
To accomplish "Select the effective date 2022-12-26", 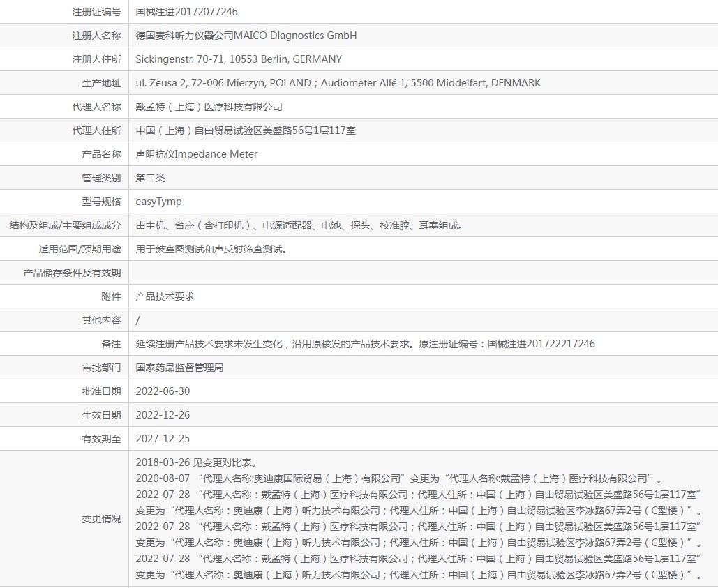I will coord(163,415).
